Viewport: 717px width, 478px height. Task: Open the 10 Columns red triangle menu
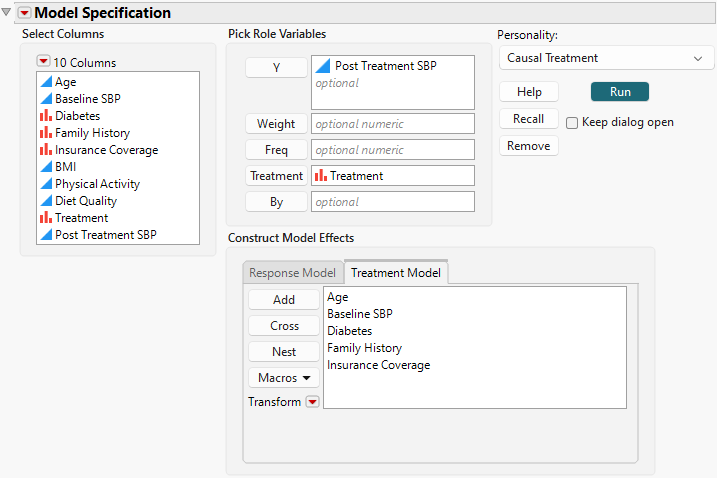click(x=43, y=62)
